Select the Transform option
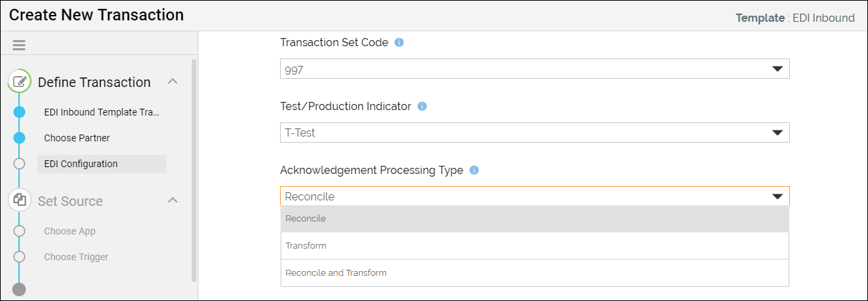868x301 pixels. pyautogui.click(x=534, y=246)
